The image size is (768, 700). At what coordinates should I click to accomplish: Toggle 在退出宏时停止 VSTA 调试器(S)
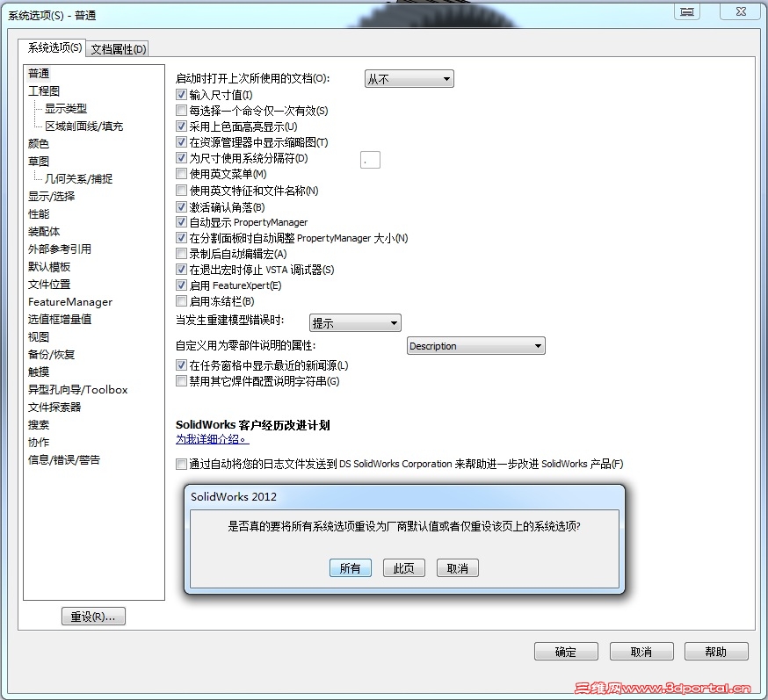181,270
